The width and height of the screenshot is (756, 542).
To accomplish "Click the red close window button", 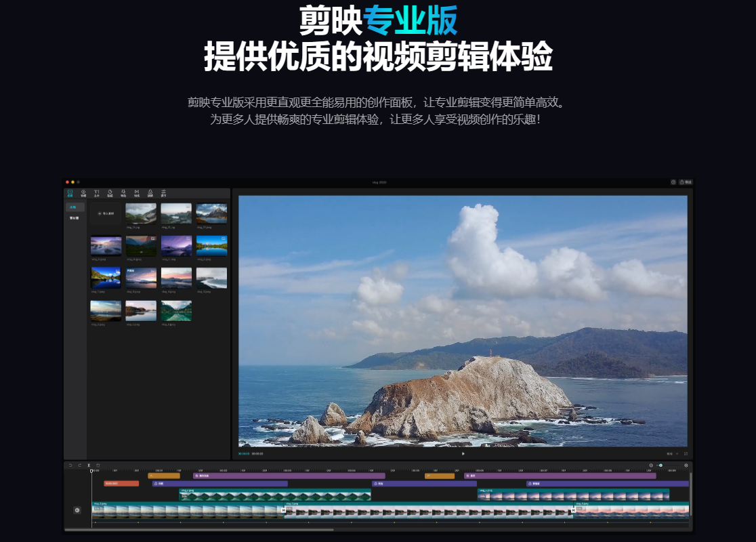I will tap(68, 182).
